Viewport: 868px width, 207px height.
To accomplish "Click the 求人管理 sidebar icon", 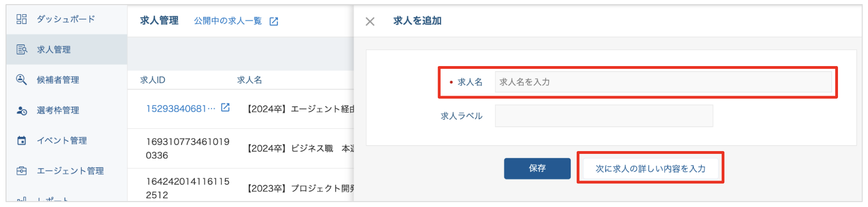I will pos(21,49).
